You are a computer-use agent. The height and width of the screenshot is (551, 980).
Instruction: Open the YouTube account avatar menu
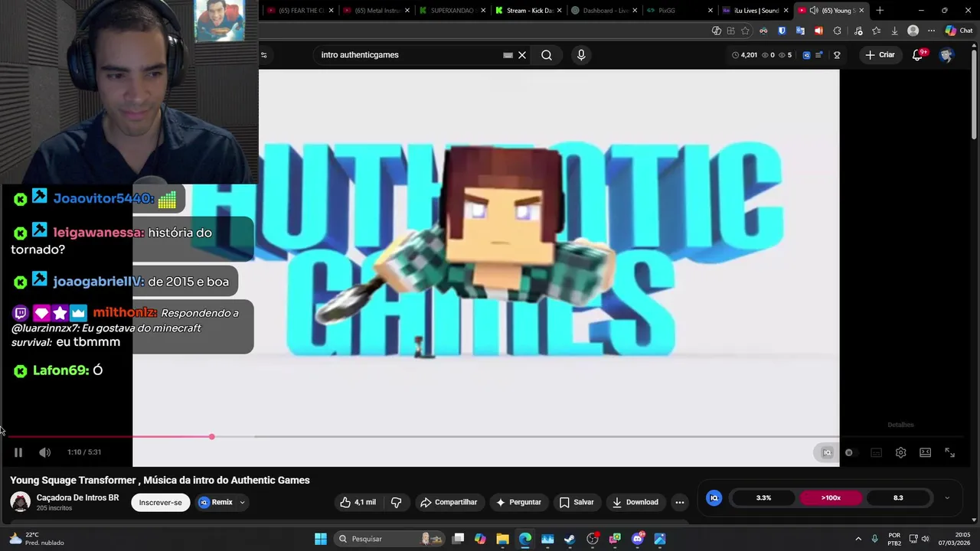point(946,55)
